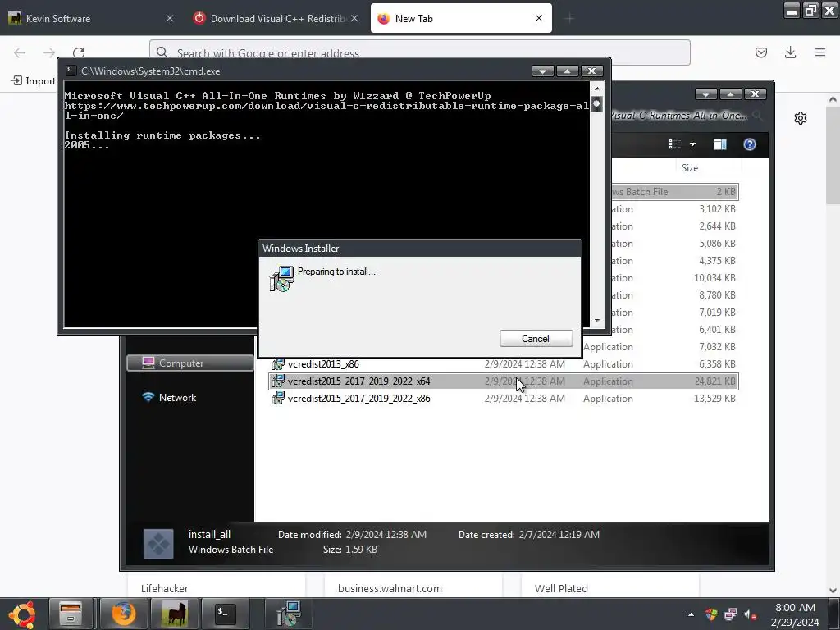Screen dimensions: 840x630
Task: Open the file manager taskbar icon
Action: pyautogui.click(x=71, y=614)
